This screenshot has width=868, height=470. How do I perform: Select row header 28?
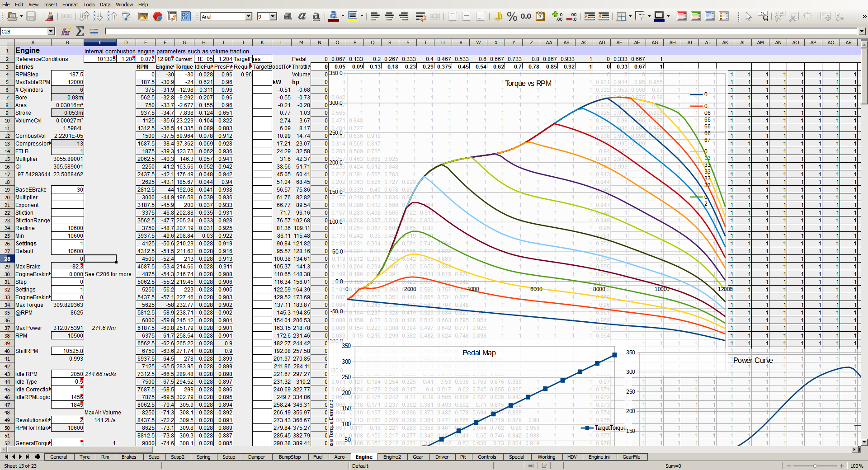[x=7, y=258]
